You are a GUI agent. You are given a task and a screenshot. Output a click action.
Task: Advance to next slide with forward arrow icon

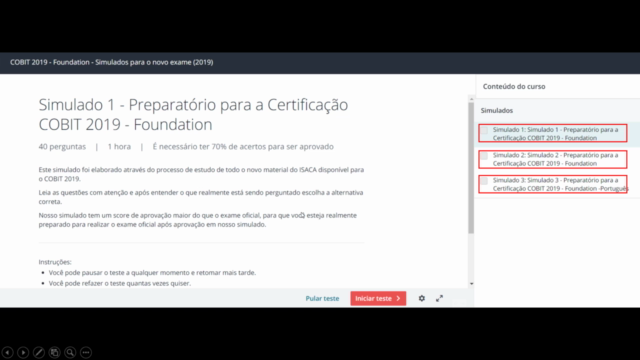pyautogui.click(x=23, y=352)
